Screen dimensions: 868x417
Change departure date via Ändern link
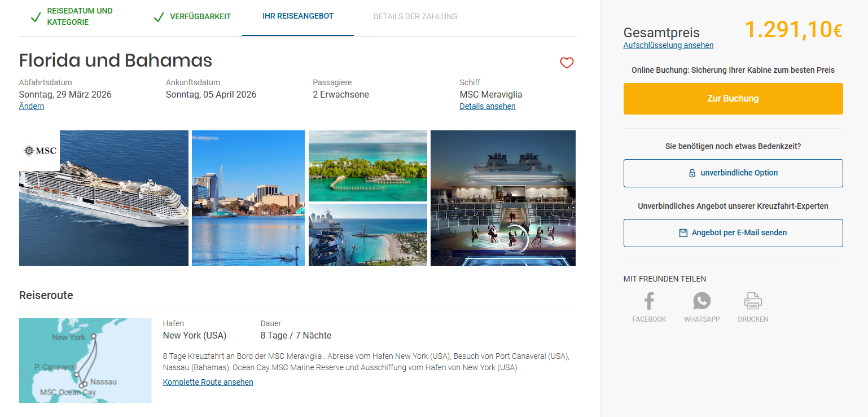click(x=32, y=106)
